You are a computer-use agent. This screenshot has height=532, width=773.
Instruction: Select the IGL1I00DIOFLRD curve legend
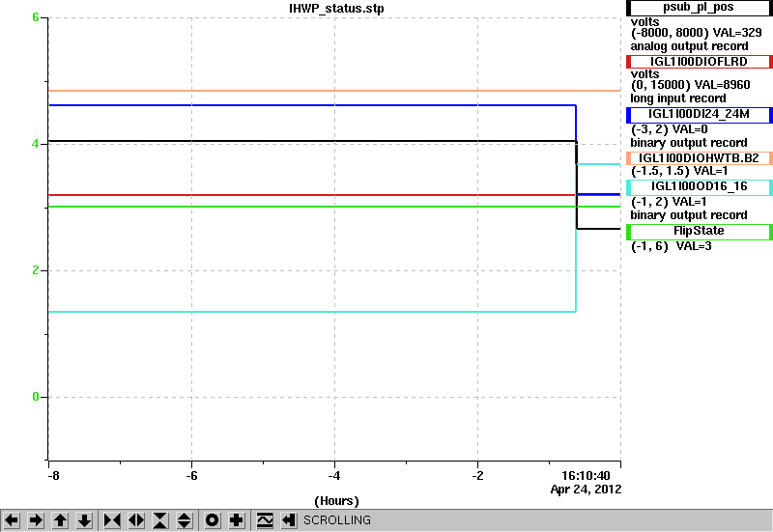(x=699, y=62)
